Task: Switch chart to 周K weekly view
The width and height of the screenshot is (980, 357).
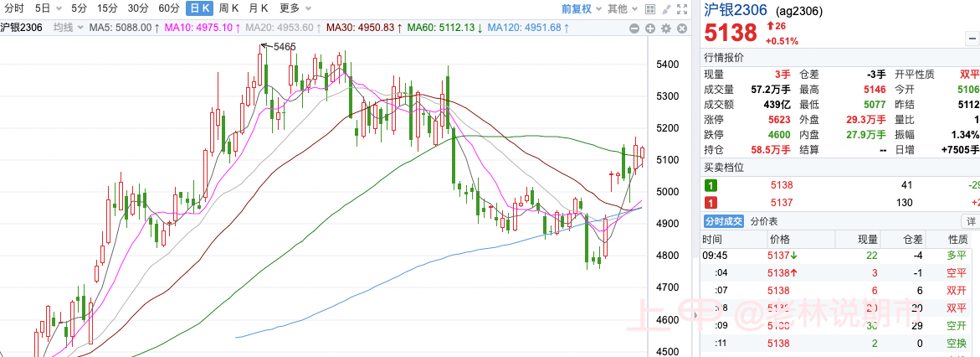Action: tap(228, 8)
